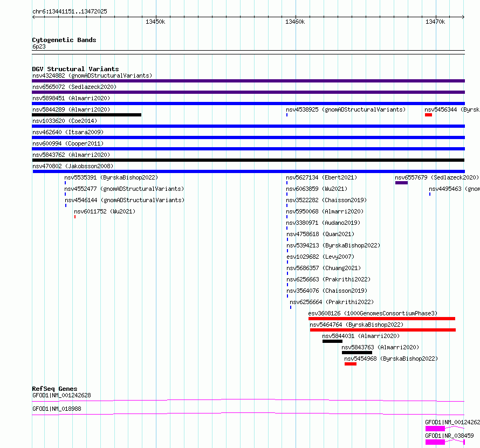The height and width of the screenshot is (448, 480).
Task: Click the RefSeq Genes track header
Action: (54, 389)
